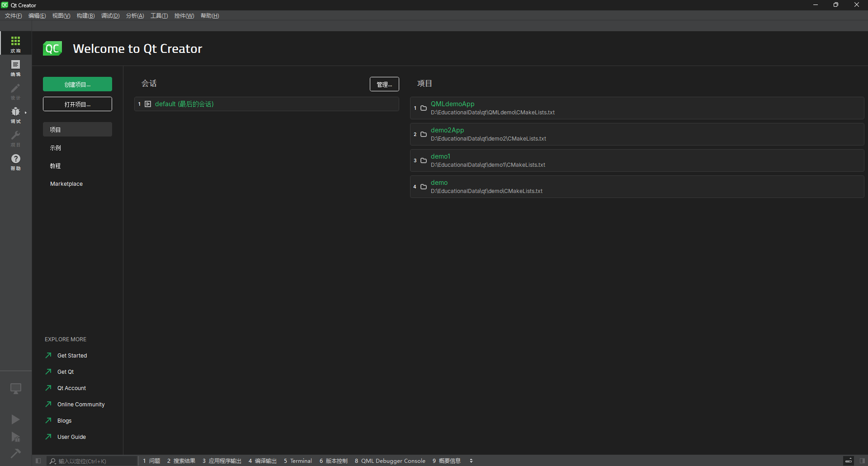Click Qt Account arrow icon

(x=48, y=388)
